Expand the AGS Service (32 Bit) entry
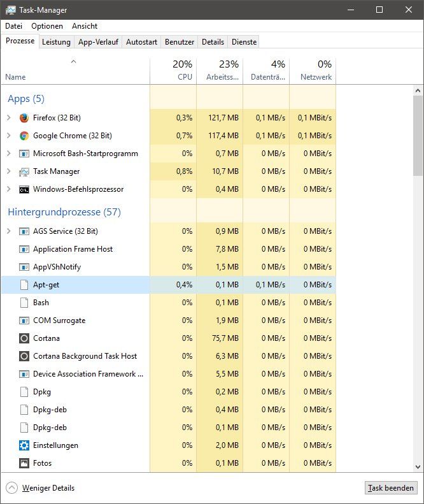The height and width of the screenshot is (504, 424). (9, 231)
